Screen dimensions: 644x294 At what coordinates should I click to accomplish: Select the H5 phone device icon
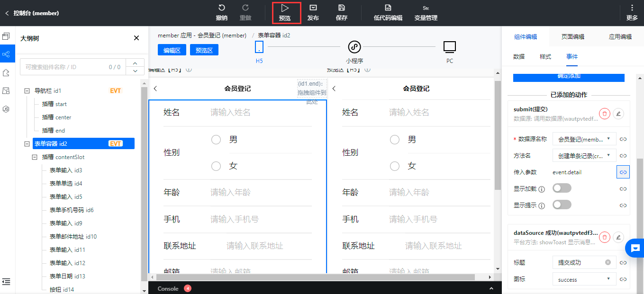(259, 47)
